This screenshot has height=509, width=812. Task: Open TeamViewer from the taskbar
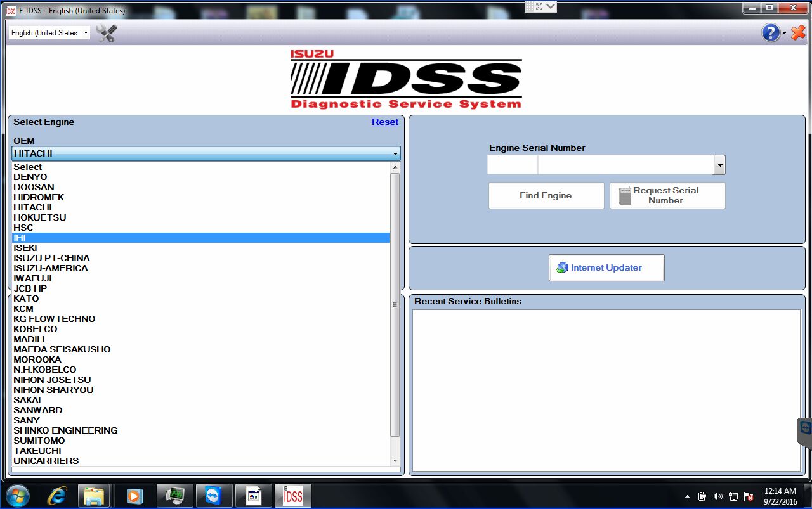213,496
